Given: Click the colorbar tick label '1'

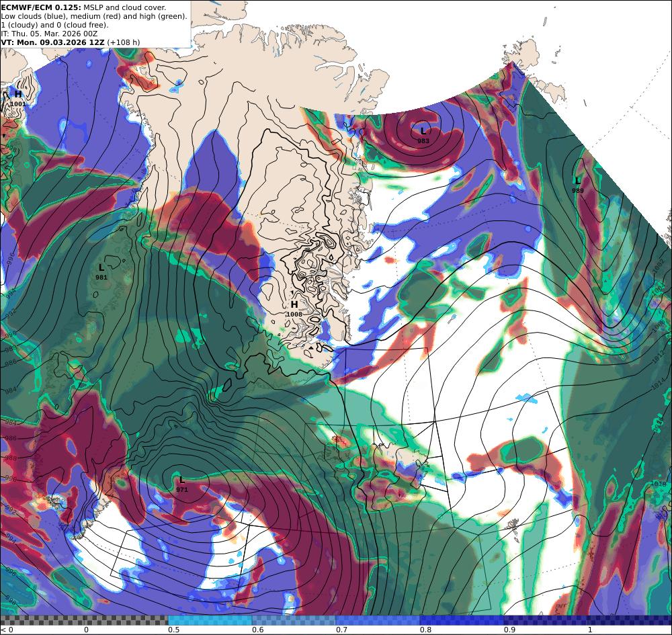Looking at the screenshot, I should [590, 630].
